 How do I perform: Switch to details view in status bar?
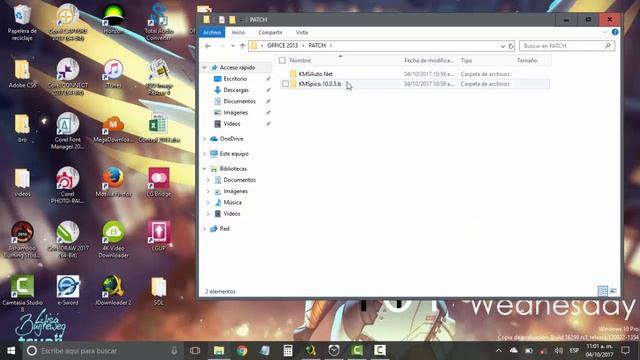pyautogui.click(x=602, y=291)
